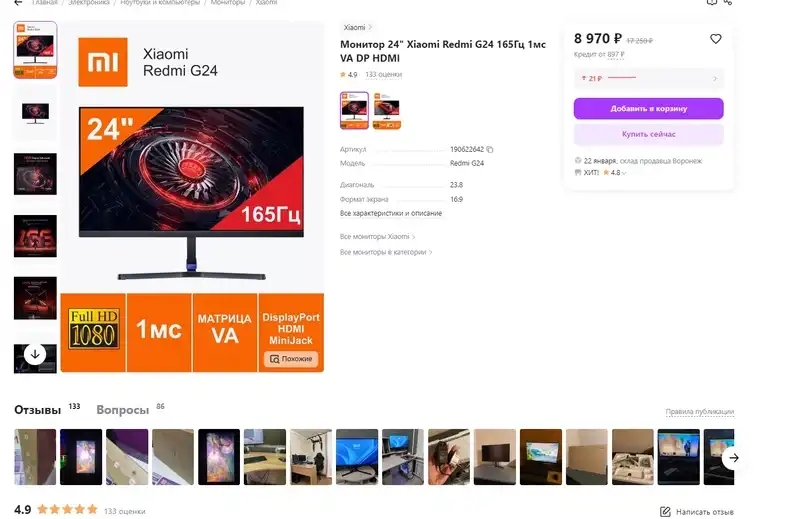Advance review photos with right arrow
Screen dimensions: 807x519
pyautogui.click(x=733, y=457)
